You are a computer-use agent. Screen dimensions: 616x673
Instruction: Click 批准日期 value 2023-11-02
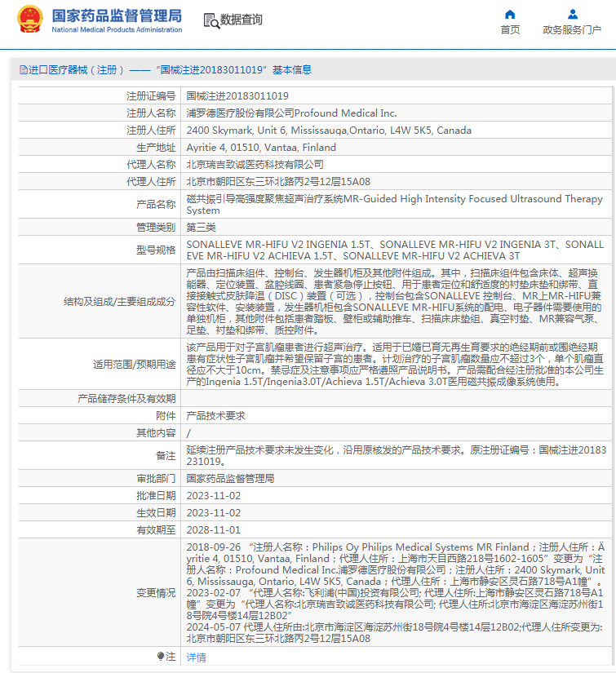point(213,495)
